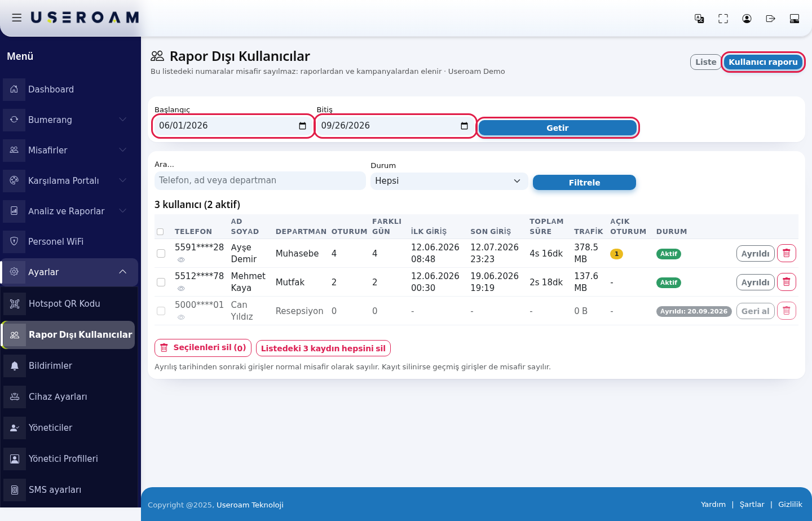Tick the select-all checkbox in table header

(160, 232)
